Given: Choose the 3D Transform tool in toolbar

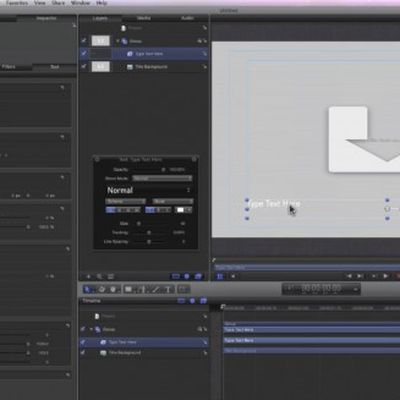Looking at the screenshot, I should click(101, 289).
